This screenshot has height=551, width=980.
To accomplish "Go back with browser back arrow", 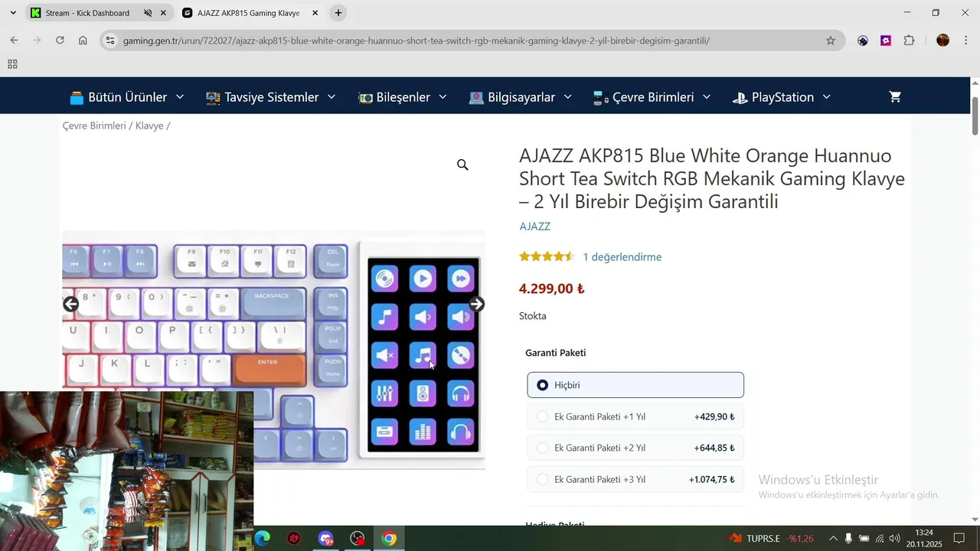I will pos(14,41).
